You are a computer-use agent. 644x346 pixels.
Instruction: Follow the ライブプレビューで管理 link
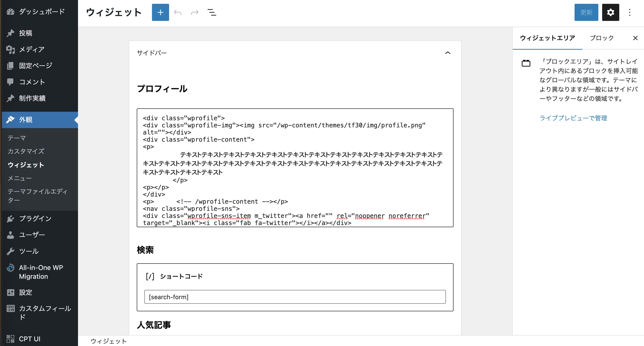[x=573, y=118]
